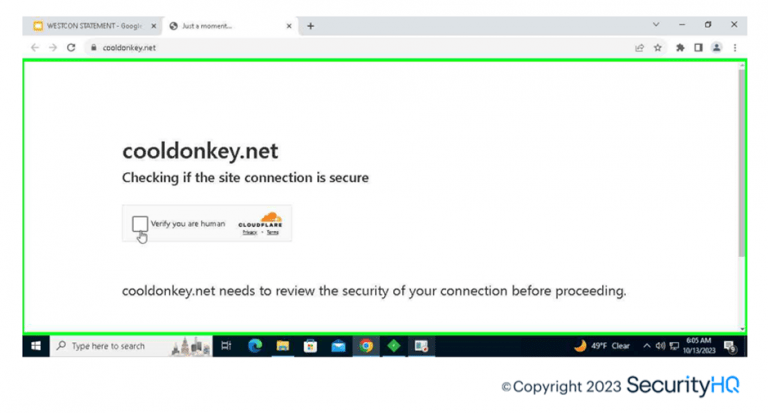Open File Explorer from the taskbar

[283, 346]
